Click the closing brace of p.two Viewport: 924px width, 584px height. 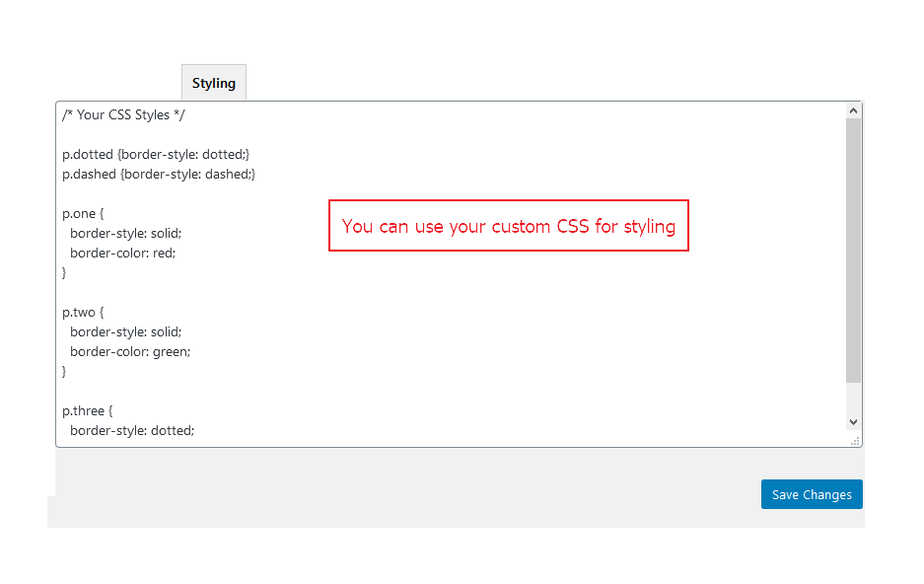tap(64, 371)
